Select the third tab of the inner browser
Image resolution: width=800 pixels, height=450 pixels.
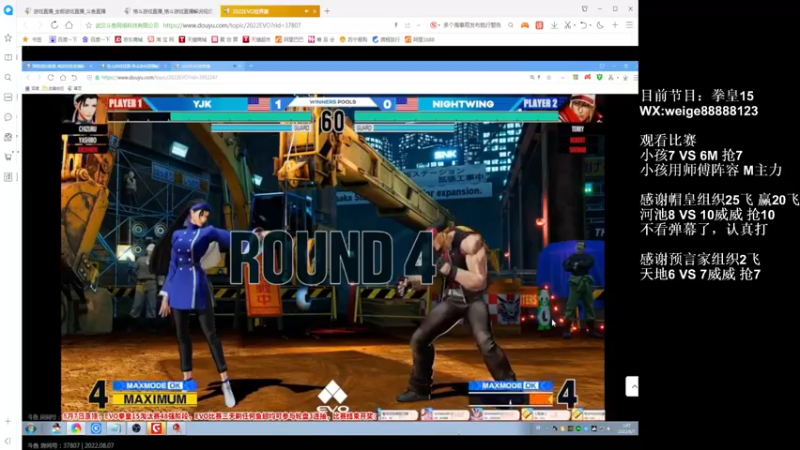[x=207, y=66]
